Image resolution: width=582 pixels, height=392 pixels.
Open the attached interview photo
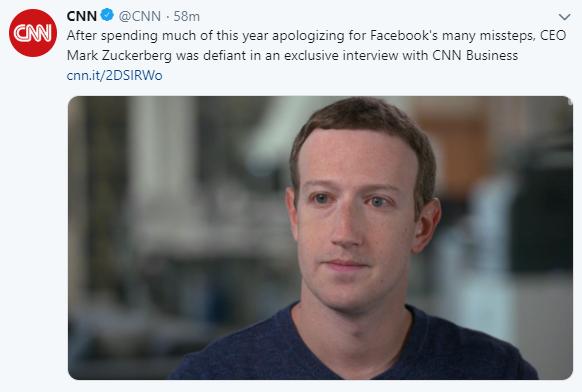[320, 238]
